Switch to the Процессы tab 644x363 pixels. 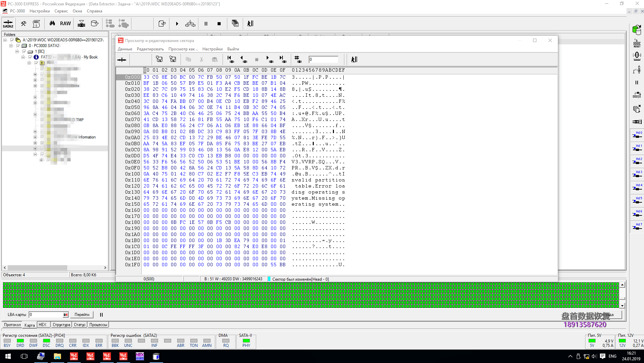pyautogui.click(x=98, y=325)
